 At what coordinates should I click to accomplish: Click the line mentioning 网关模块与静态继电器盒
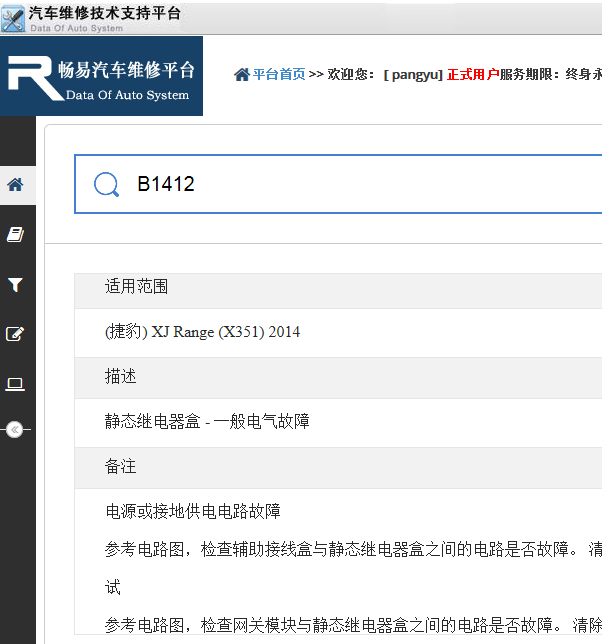click(x=353, y=625)
